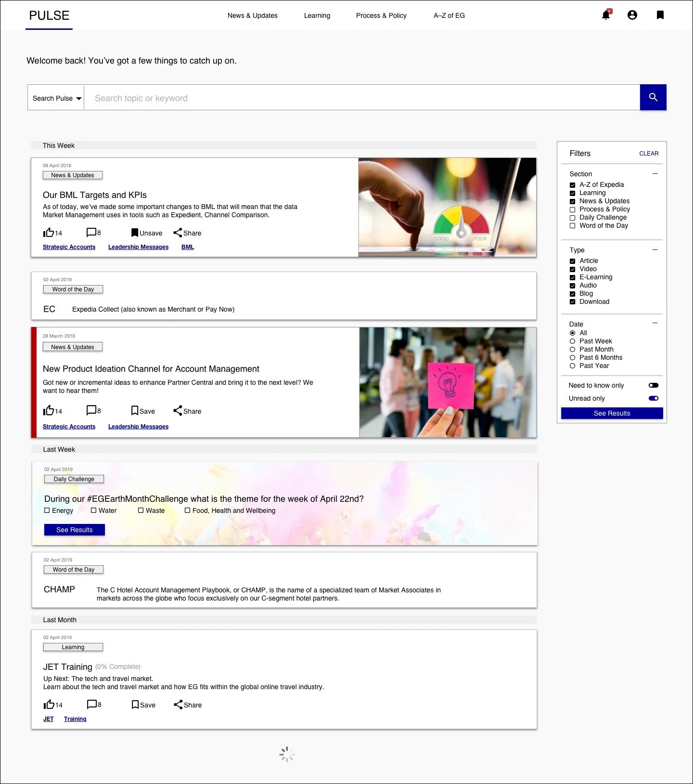Enable the Word of the Day filter checkbox
The width and height of the screenshot is (693, 784).
coord(573,226)
